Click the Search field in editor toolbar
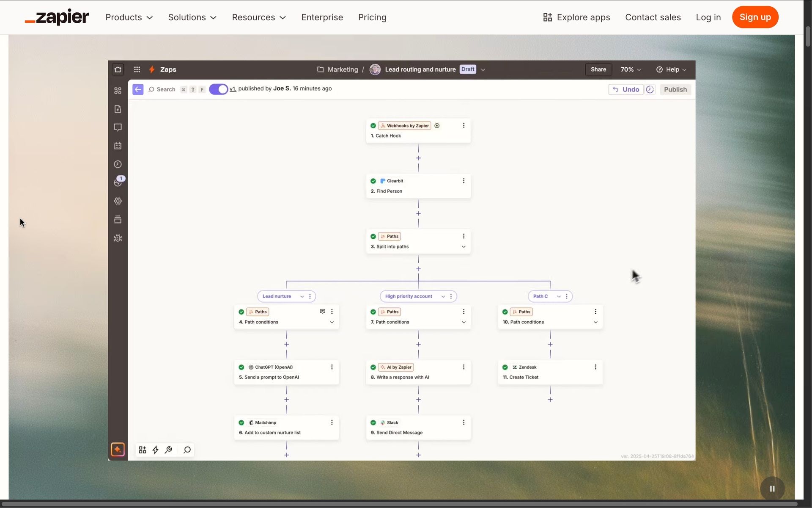 pyautogui.click(x=162, y=89)
